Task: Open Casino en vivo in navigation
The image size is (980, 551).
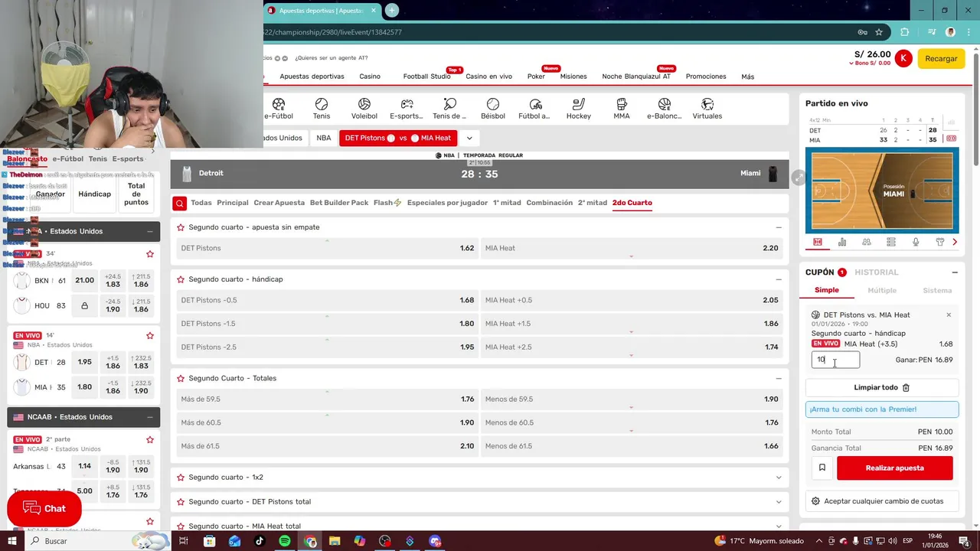Action: tap(488, 77)
